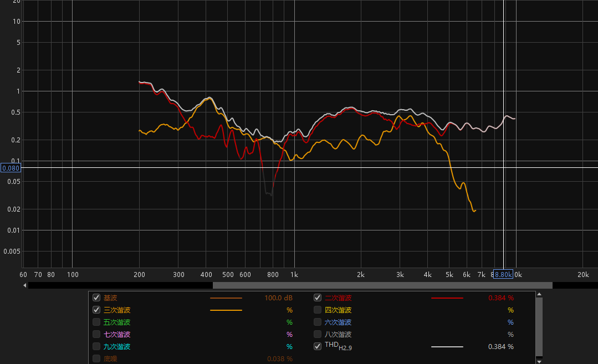
Task: Click the orange 三次谐波 line sample
Action: point(226,310)
